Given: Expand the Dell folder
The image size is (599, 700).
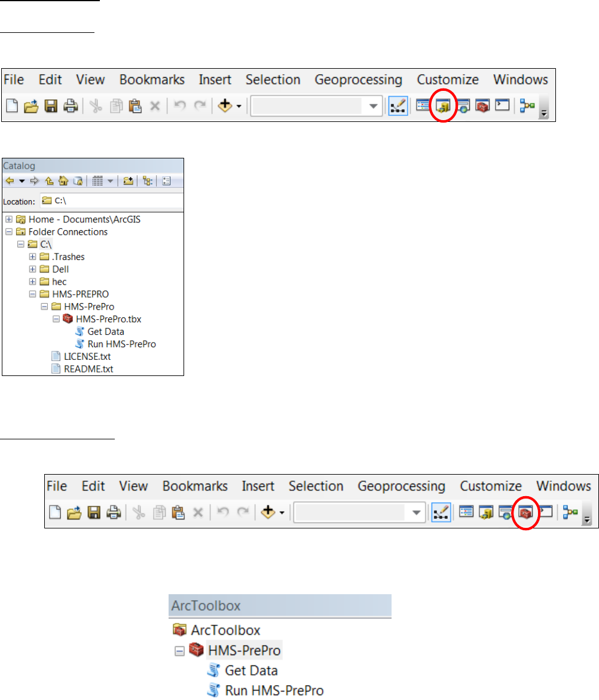Looking at the screenshot, I should 33,269.
